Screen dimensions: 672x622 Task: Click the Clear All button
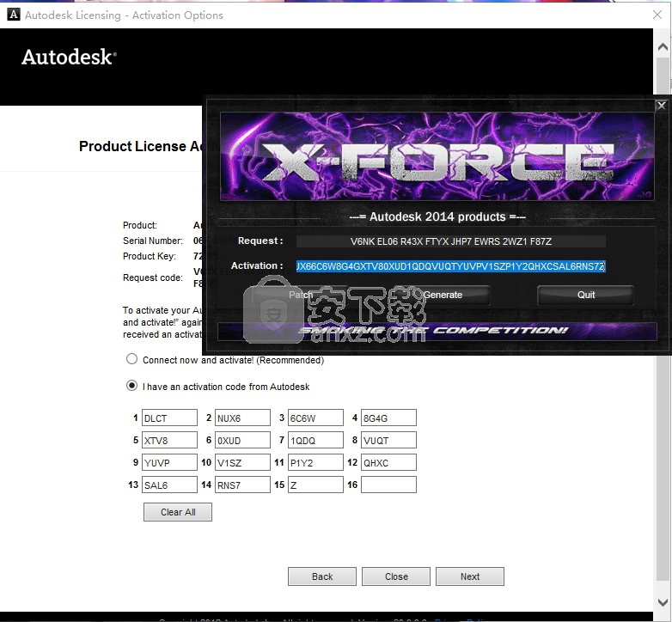[x=178, y=512]
